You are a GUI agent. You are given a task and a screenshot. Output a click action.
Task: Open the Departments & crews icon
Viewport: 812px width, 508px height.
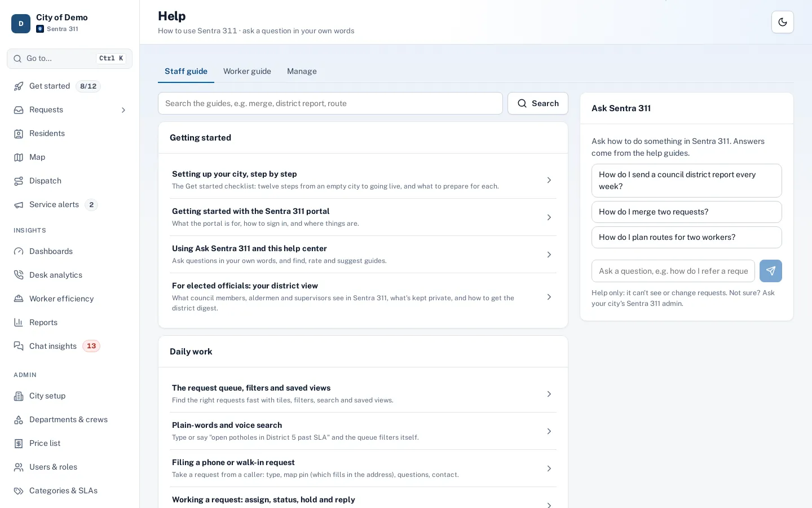click(19, 420)
